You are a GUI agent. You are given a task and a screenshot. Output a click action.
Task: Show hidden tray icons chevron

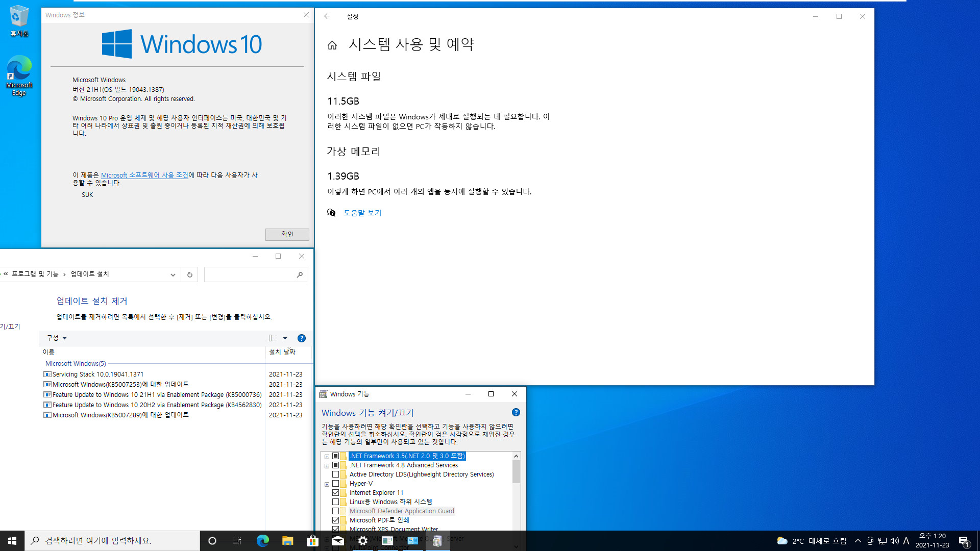(858, 541)
